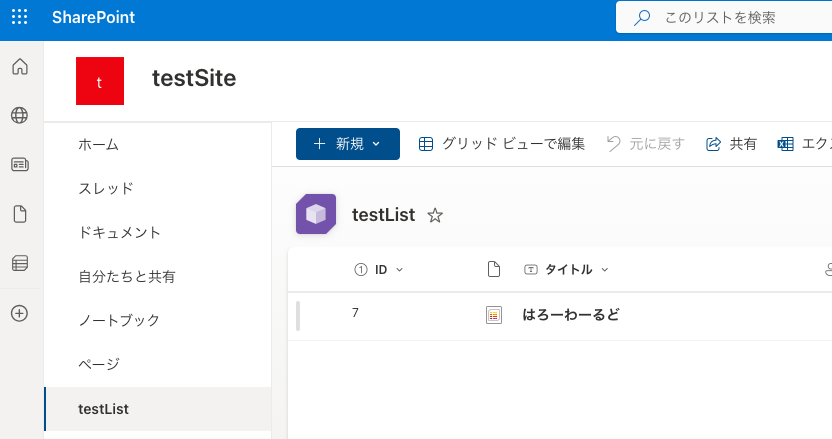Open the app launcher waffle icon
The width and height of the screenshot is (832, 439).
tap(19, 17)
